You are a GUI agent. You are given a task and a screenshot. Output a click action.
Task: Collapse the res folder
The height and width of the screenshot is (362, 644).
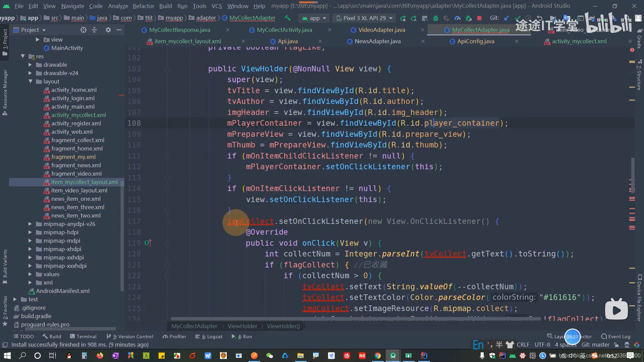point(23,56)
